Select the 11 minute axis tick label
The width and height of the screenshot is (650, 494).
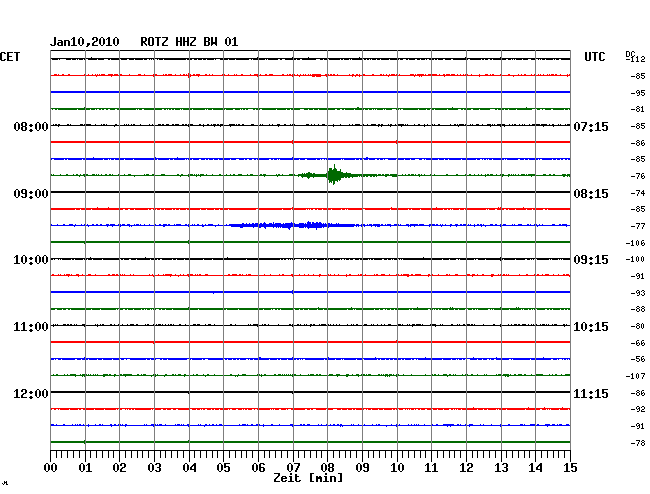[x=431, y=468]
